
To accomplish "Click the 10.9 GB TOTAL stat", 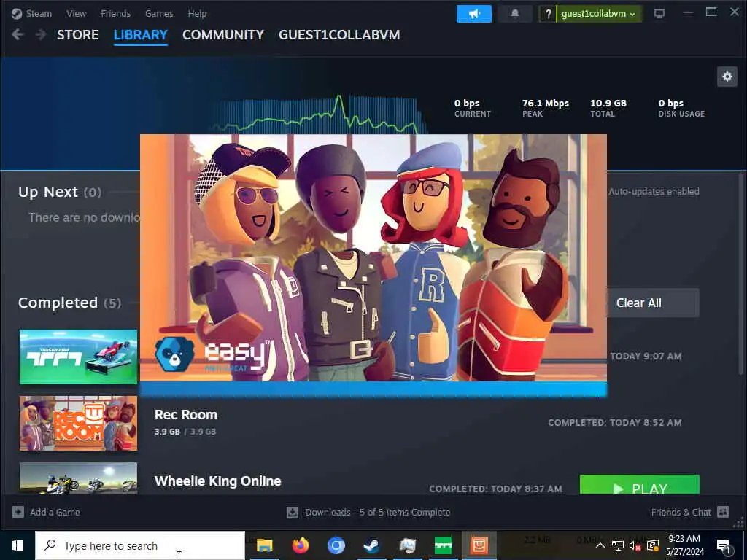I will [608, 108].
